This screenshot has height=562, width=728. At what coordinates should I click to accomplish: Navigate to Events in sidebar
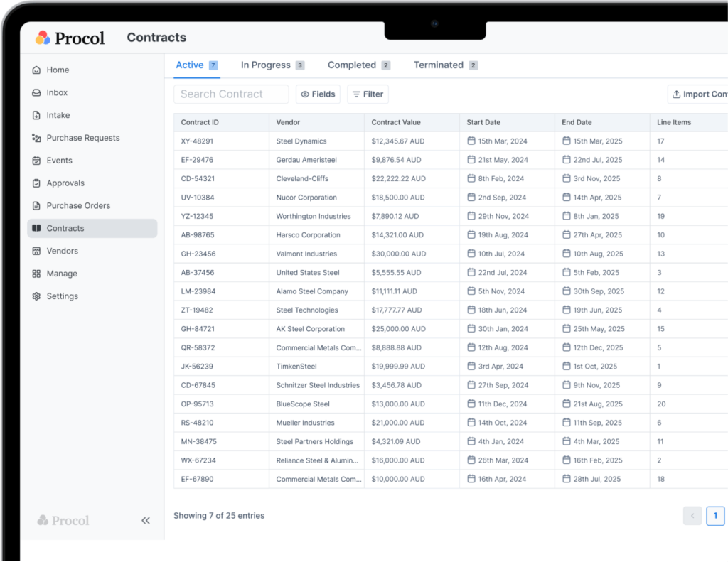tap(59, 161)
